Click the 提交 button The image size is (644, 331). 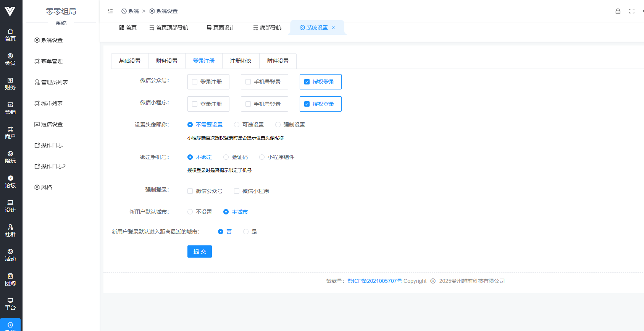199,251
